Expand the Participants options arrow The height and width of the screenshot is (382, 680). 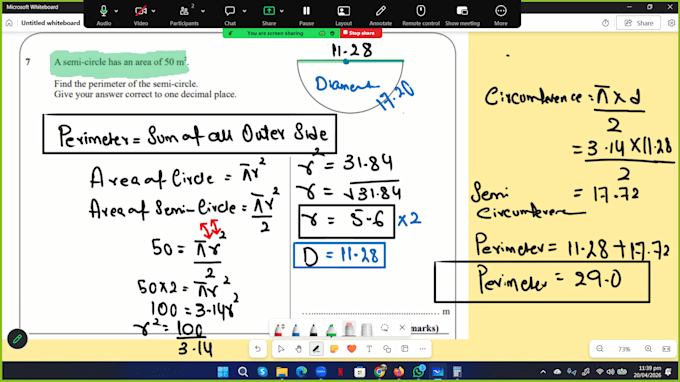203,11
